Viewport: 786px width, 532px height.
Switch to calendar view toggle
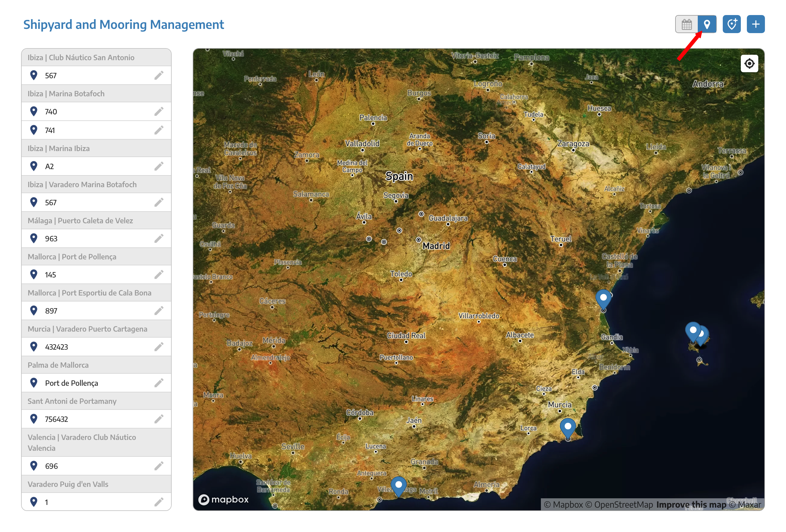pos(686,24)
